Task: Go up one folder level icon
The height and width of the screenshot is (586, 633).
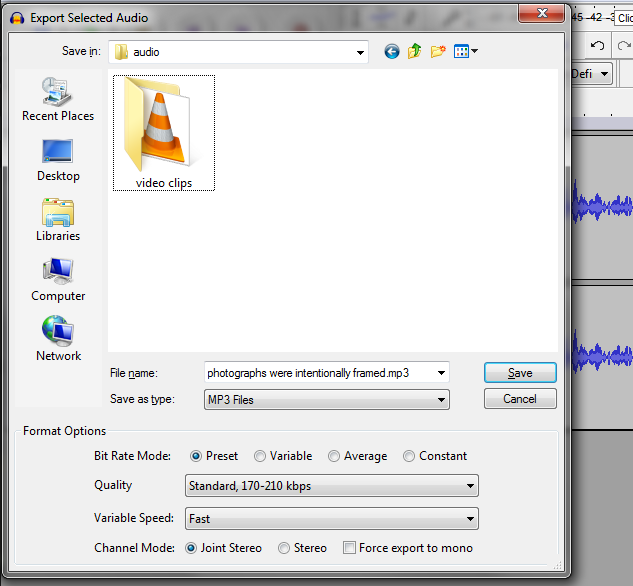Action: (x=414, y=51)
